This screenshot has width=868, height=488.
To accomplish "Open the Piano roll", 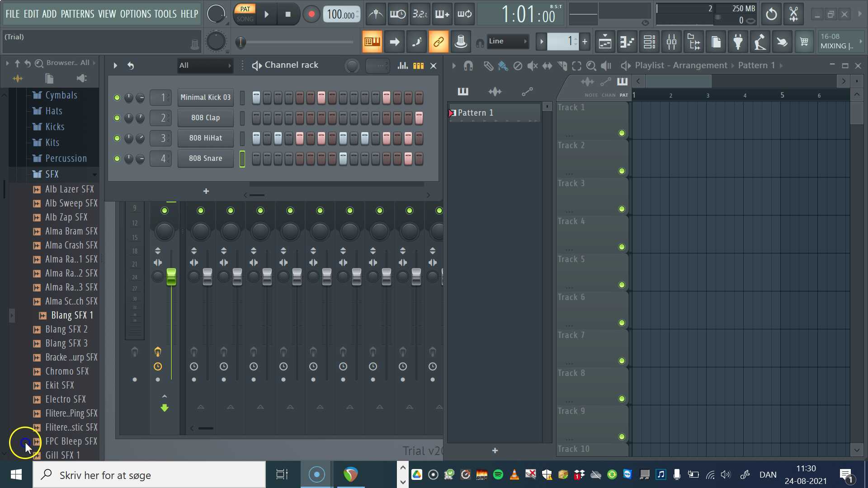I will [x=627, y=42].
